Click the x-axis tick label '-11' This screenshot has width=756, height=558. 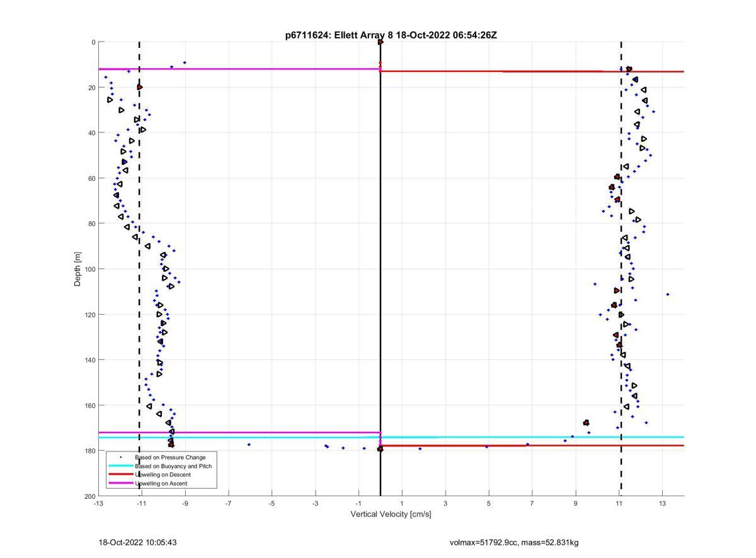click(x=142, y=504)
